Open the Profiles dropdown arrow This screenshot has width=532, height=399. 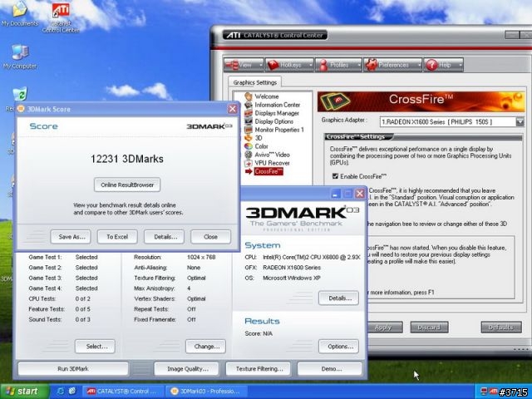358,65
